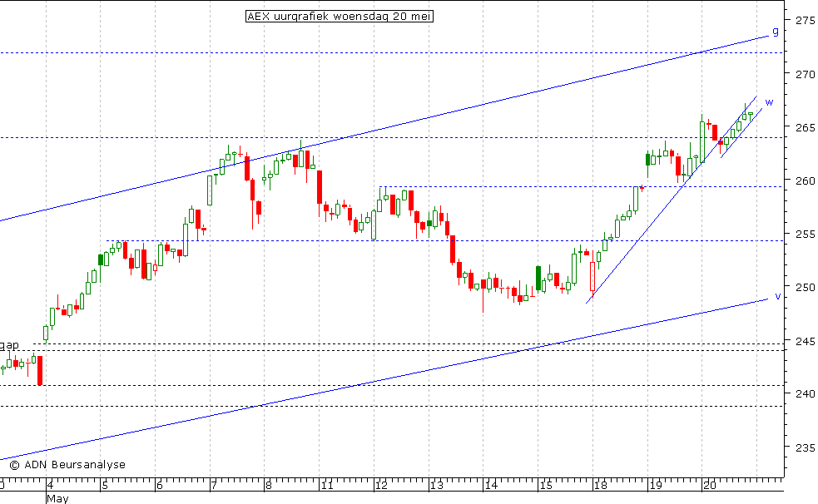The width and height of the screenshot is (818, 504).
Task: Click the 'gap' label near 245
Action: 9,345
